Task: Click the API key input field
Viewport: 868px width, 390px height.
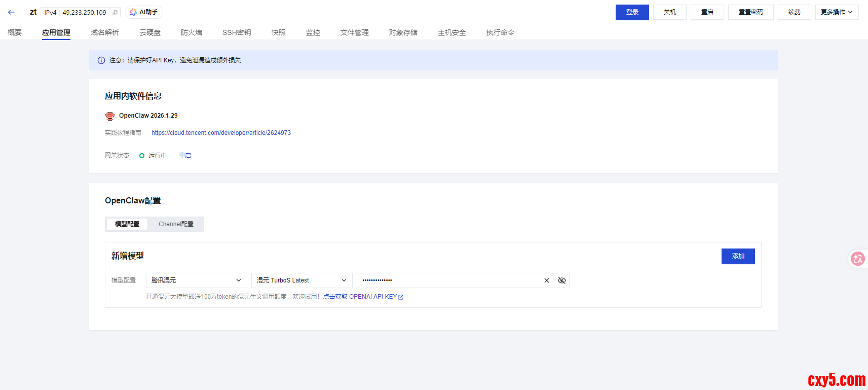Action: pos(448,280)
